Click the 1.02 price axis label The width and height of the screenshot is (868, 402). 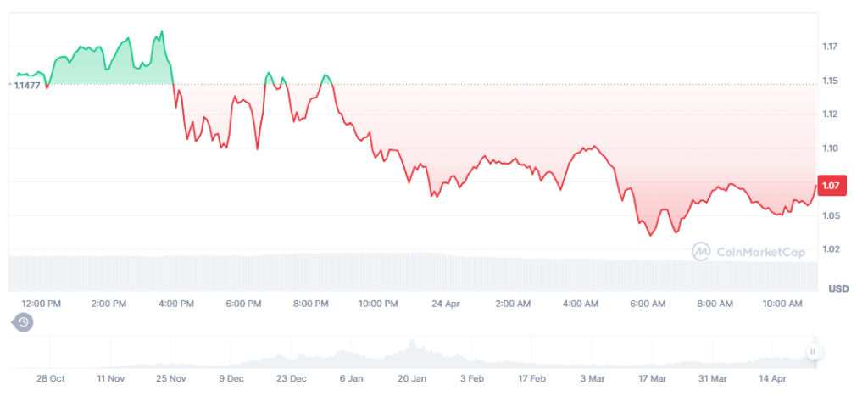tap(830, 249)
